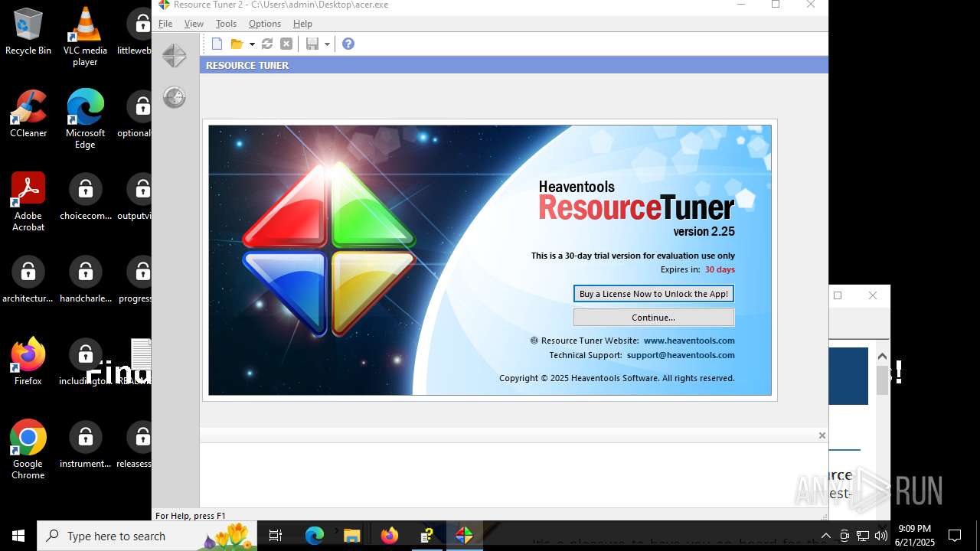
Task: Open Edge from the taskbar
Action: pos(315,536)
